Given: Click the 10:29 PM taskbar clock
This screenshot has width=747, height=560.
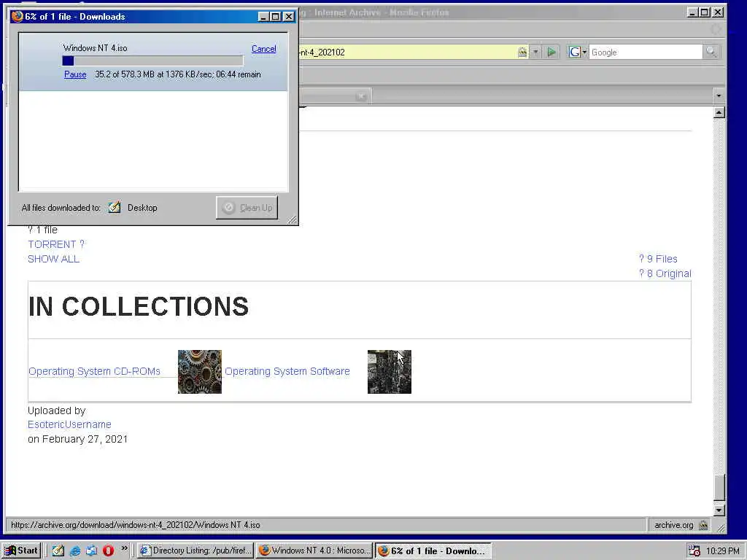Looking at the screenshot, I should pos(723,551).
